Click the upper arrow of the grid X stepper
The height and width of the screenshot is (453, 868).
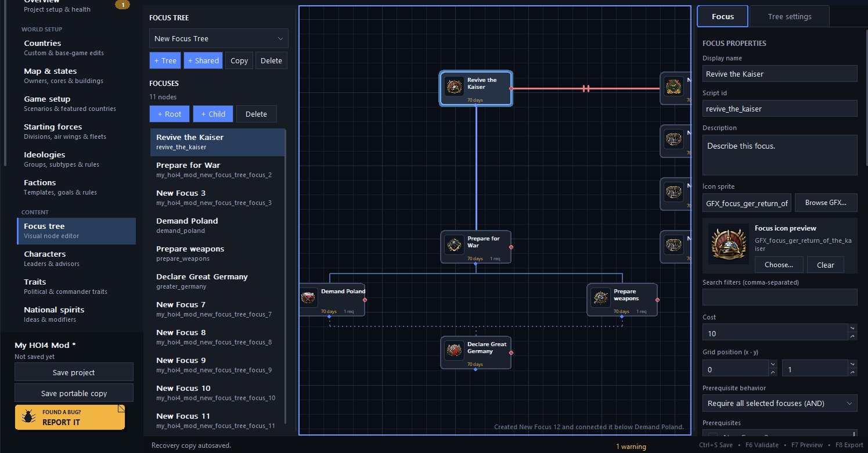point(773,364)
